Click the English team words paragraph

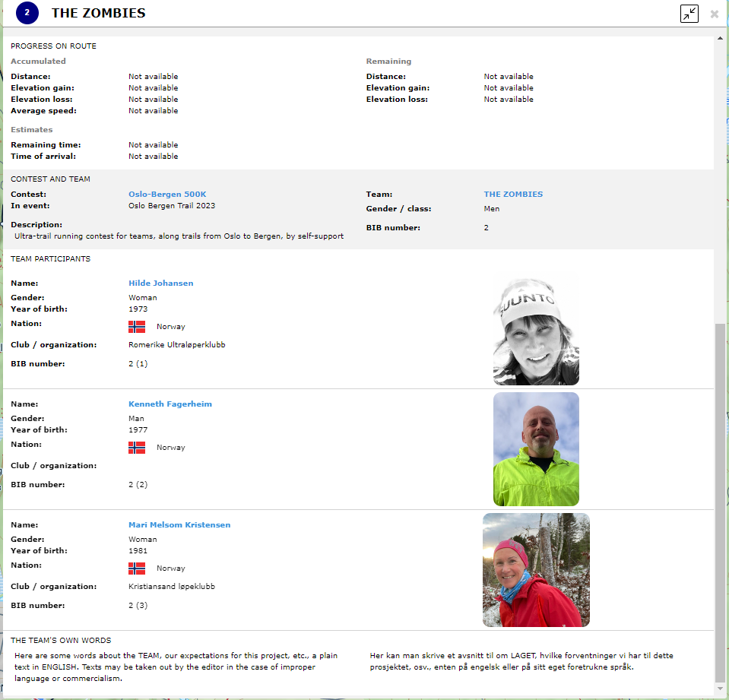pos(176,667)
